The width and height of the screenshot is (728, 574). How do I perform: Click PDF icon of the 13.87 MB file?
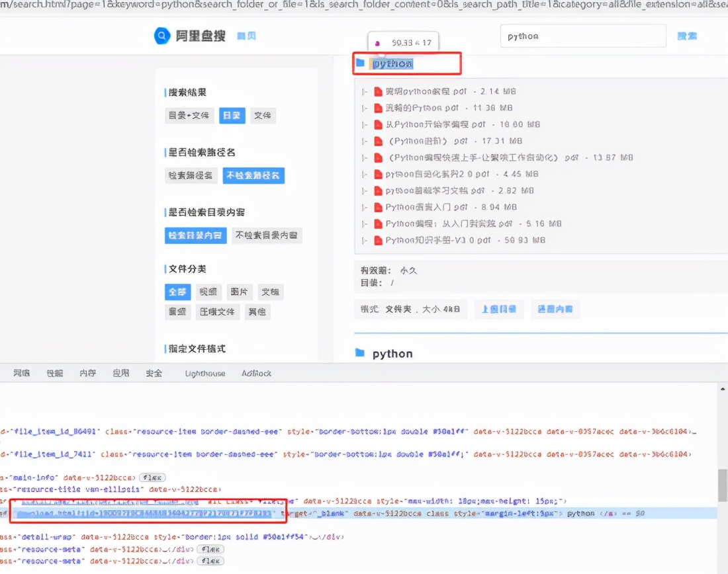[x=378, y=158]
